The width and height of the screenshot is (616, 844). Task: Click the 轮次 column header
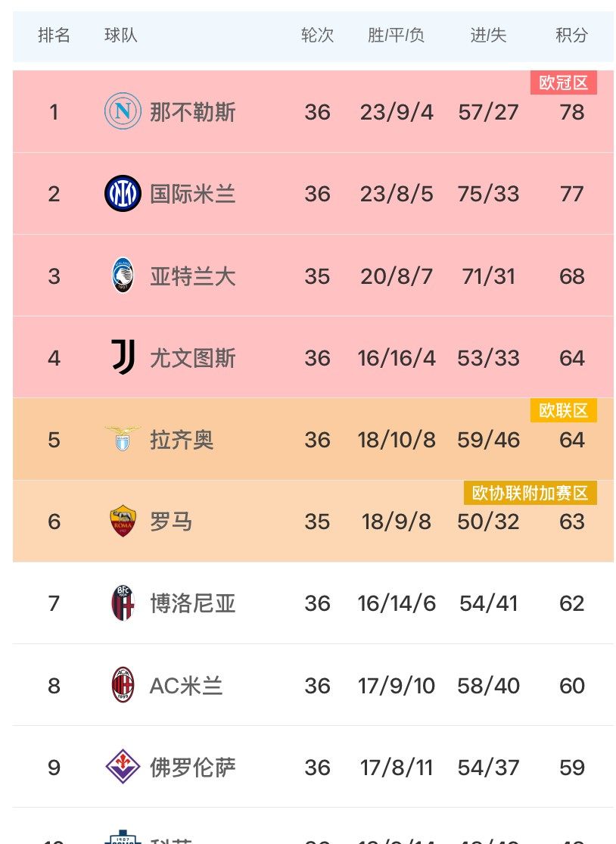tap(317, 35)
